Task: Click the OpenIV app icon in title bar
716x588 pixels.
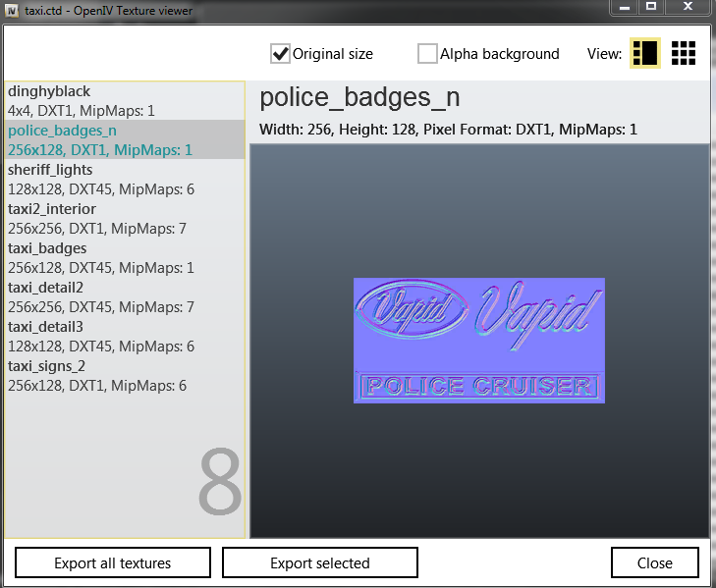Action: (12, 10)
